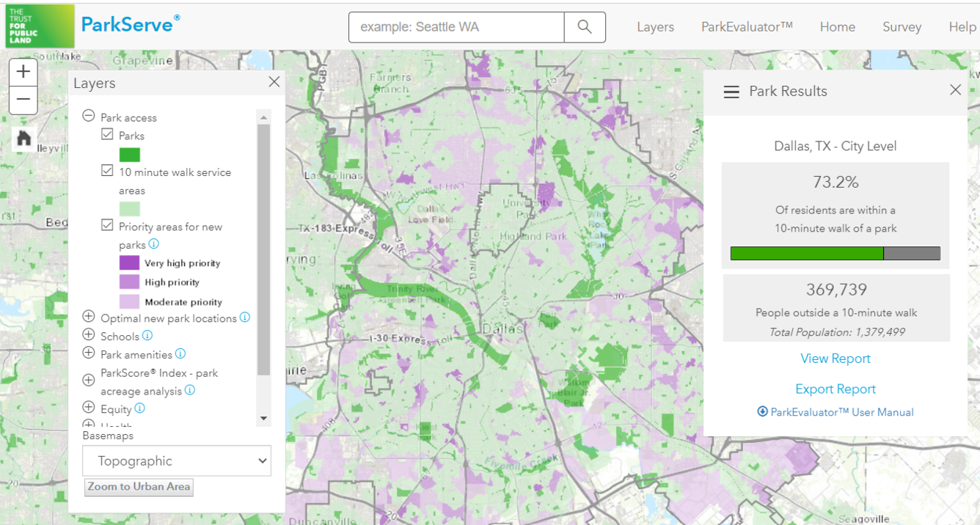The width and height of the screenshot is (980, 525).
Task: Click the Trust for Public Land logo
Action: (x=40, y=26)
